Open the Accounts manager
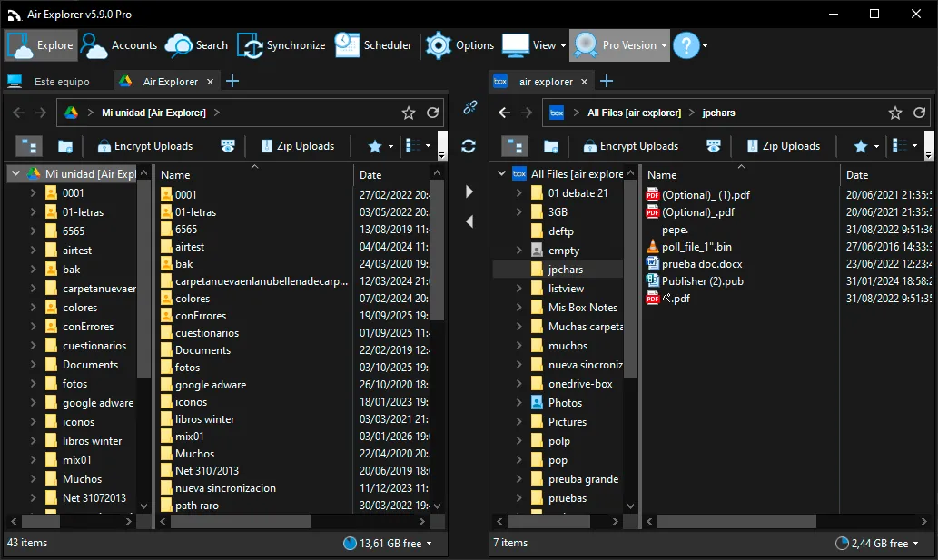Screen dimensions: 938x560 [118, 45]
